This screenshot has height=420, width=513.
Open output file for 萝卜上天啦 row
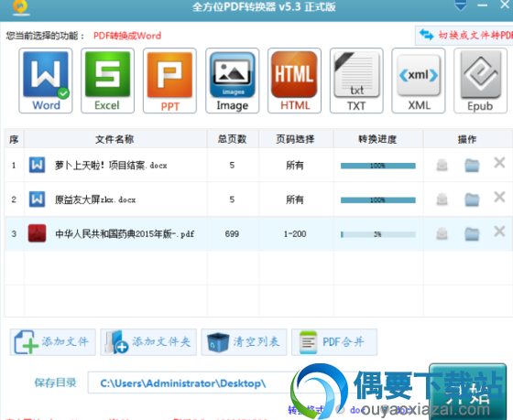pos(442,165)
